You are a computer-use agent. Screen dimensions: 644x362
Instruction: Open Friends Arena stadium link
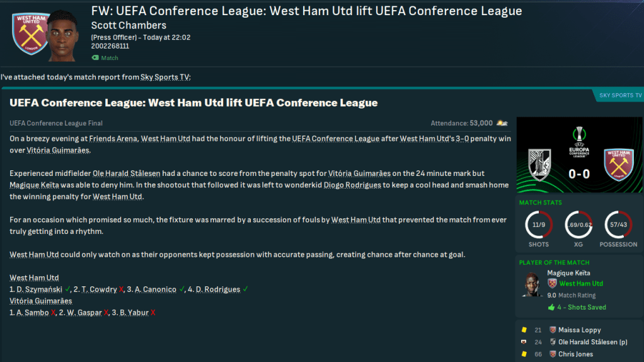coord(113,138)
